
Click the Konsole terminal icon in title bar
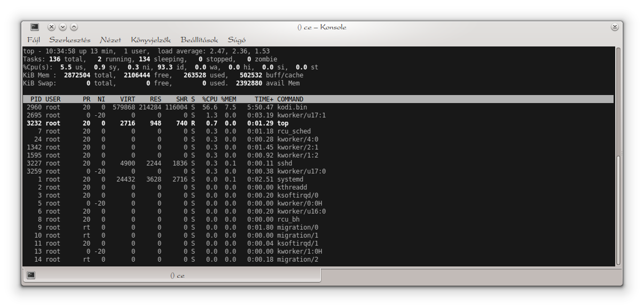click(x=35, y=27)
